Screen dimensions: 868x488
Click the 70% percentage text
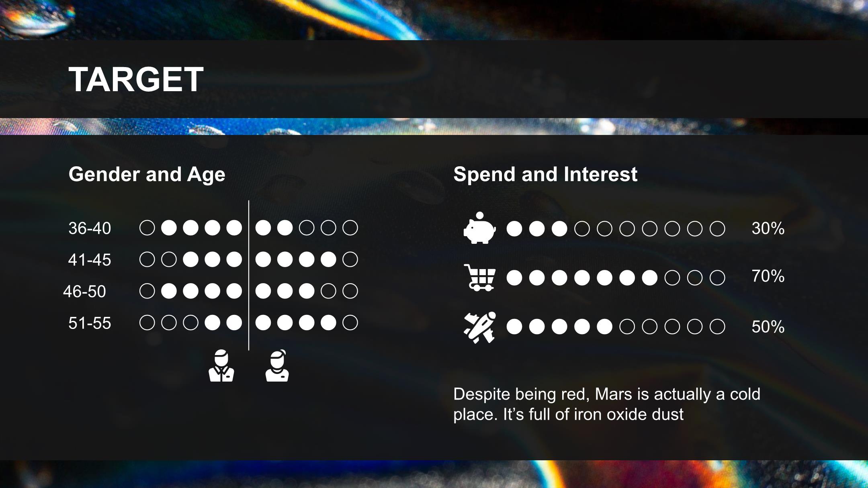click(x=768, y=276)
